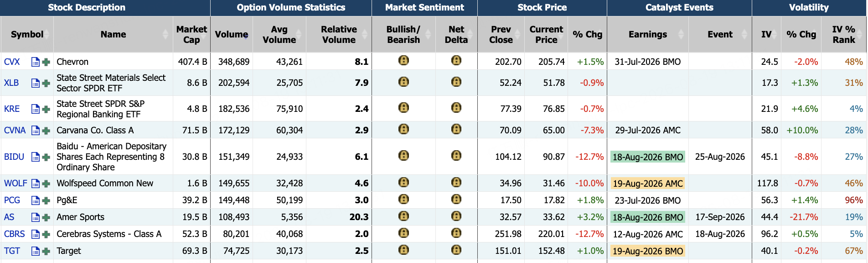Viewport: 868px width, 263px height.
Task: Select the green highlighted 18-Aug-2026 BMO earnings for BIDU
Action: (x=648, y=157)
